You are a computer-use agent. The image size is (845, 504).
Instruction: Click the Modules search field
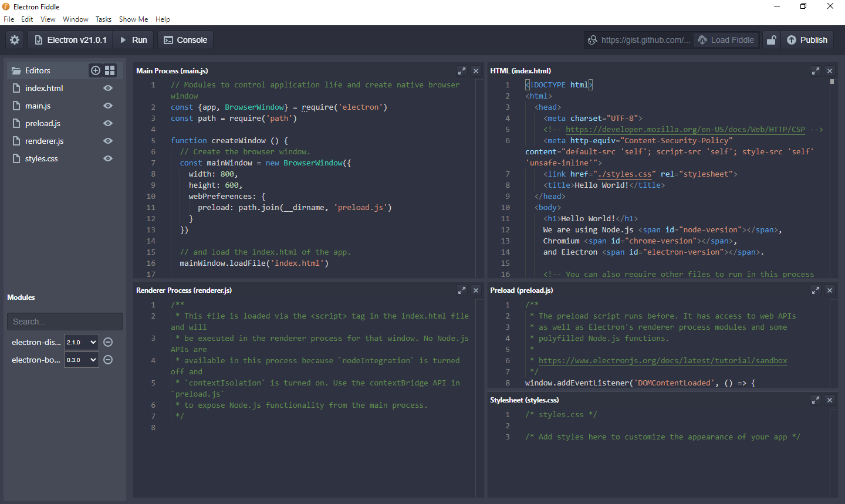point(65,322)
